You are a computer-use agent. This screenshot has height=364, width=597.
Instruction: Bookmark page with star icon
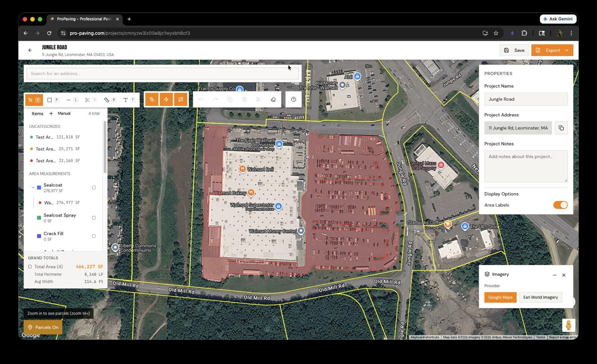click(496, 33)
